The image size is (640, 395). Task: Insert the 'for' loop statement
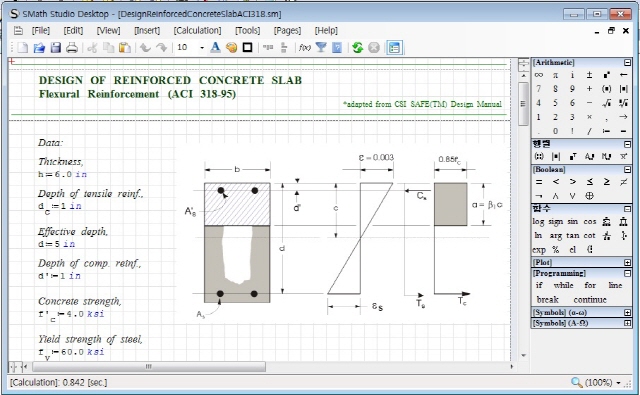[x=590, y=285]
